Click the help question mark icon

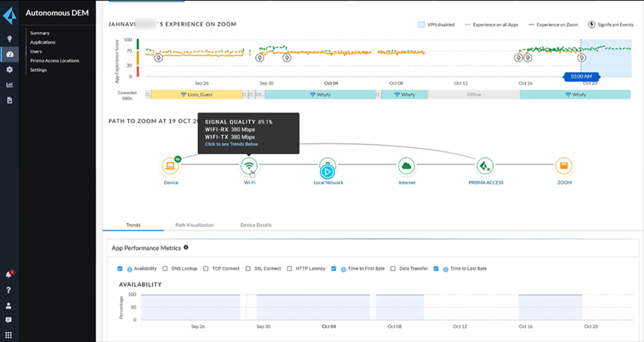pyautogui.click(x=9, y=290)
